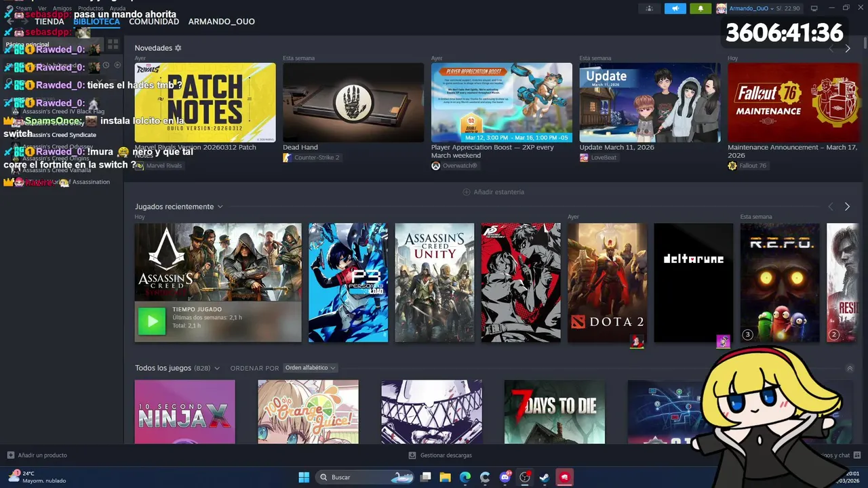Open OBS Studio from the taskbar
The width and height of the screenshot is (868, 488).
(525, 477)
